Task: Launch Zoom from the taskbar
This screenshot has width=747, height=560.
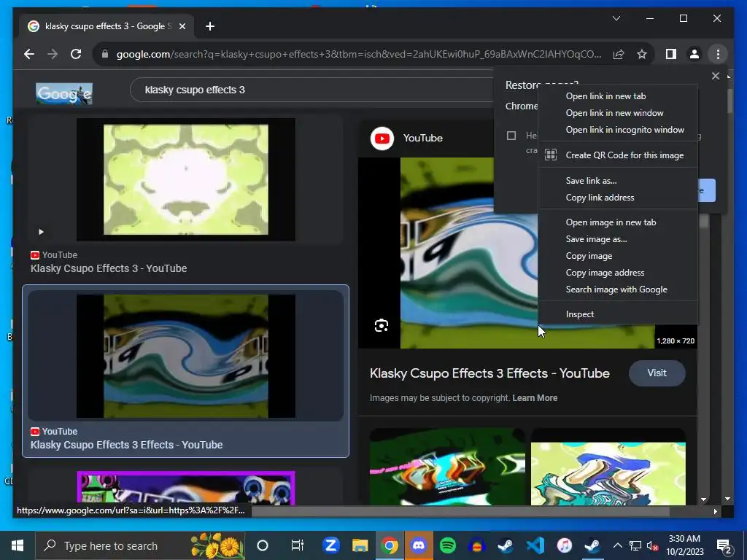Action: tap(330, 545)
